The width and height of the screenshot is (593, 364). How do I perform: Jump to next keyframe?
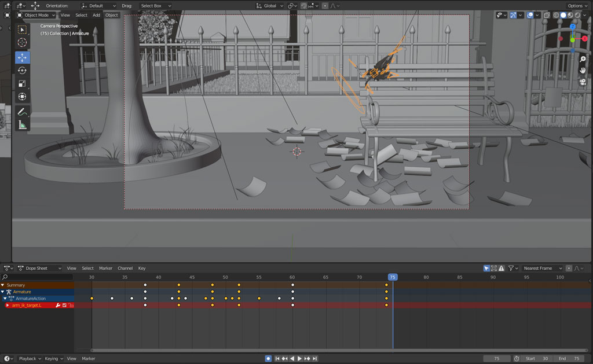click(x=307, y=359)
